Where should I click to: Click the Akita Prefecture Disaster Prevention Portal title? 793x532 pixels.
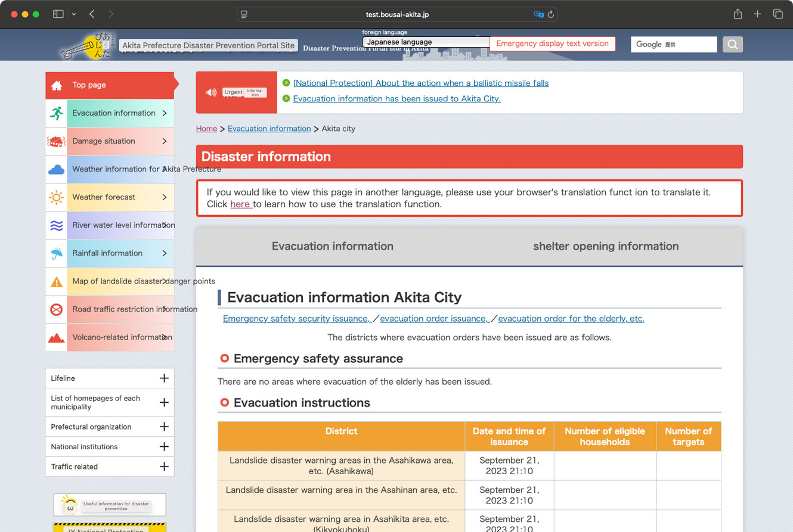click(x=209, y=45)
